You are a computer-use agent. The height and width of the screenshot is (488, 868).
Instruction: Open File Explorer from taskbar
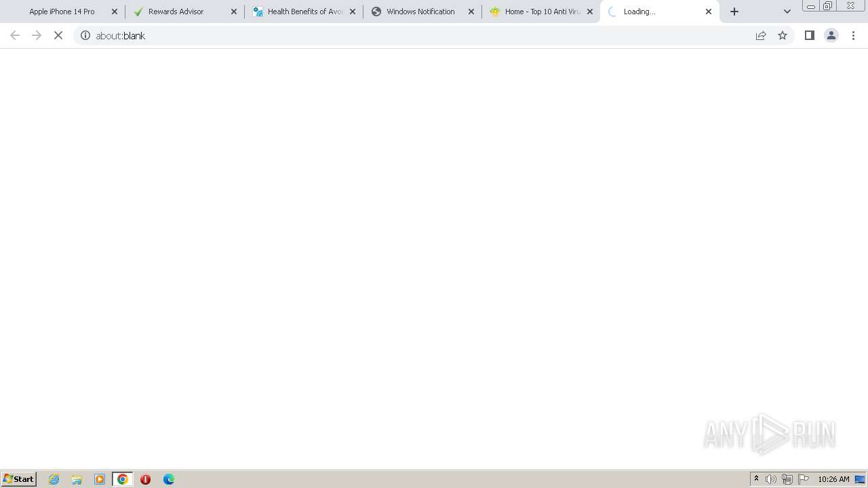pyautogui.click(x=77, y=479)
